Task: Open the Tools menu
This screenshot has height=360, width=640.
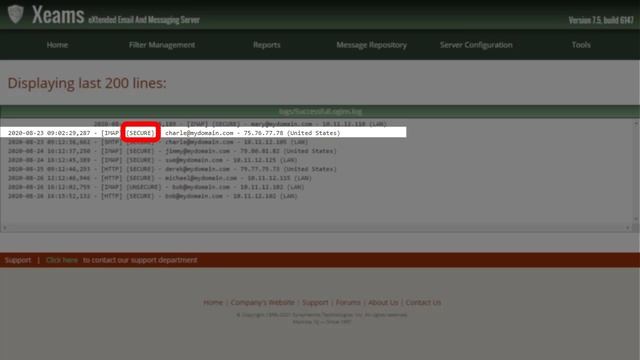Action: point(581,45)
